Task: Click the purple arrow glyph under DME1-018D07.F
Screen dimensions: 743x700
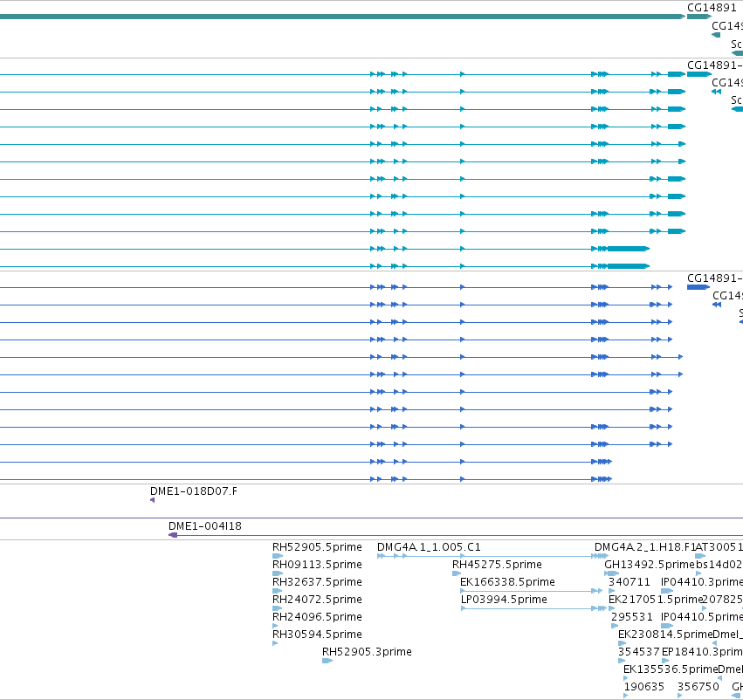Action: [x=152, y=500]
